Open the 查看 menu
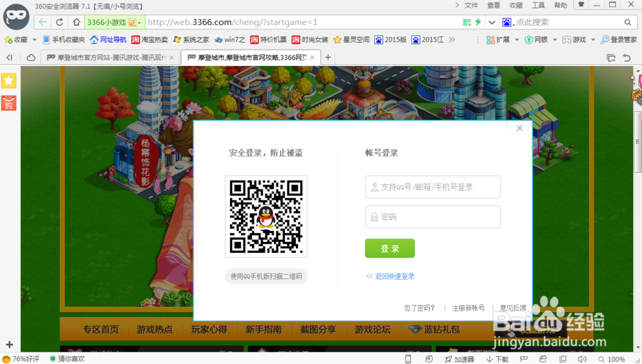642x364 pixels. coord(493,5)
